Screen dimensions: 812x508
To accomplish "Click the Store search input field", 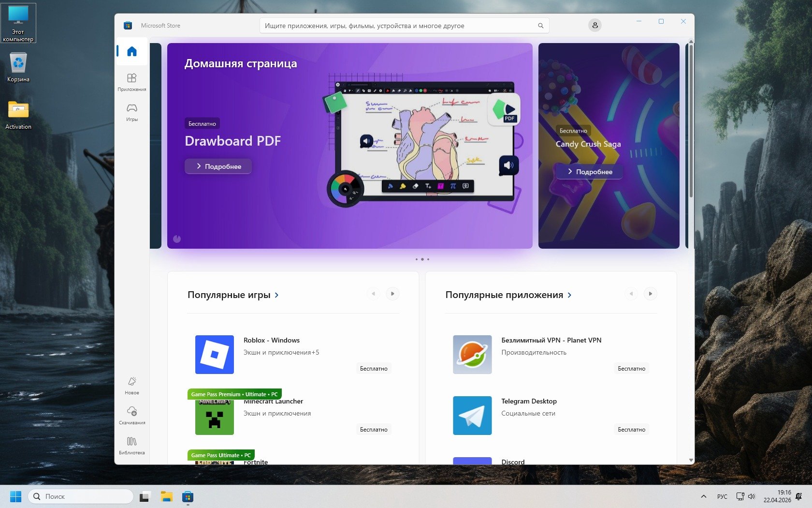I will point(396,26).
